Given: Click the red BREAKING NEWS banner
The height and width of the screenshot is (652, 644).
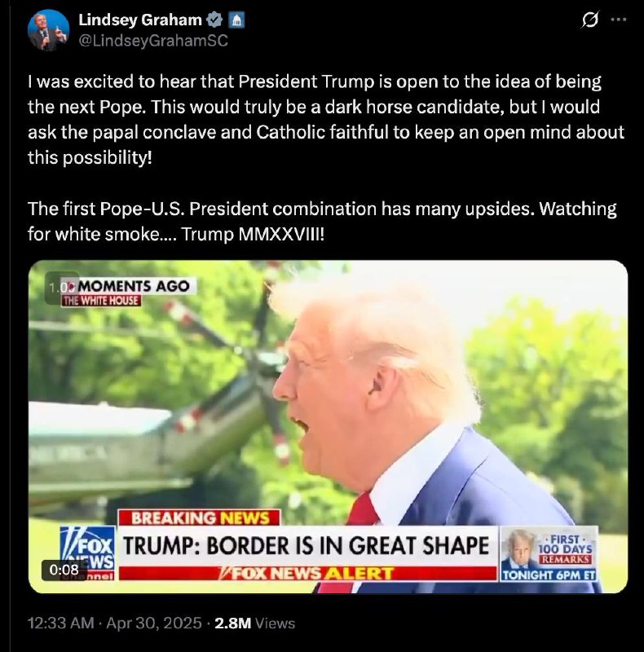Looking at the screenshot, I should click(199, 518).
